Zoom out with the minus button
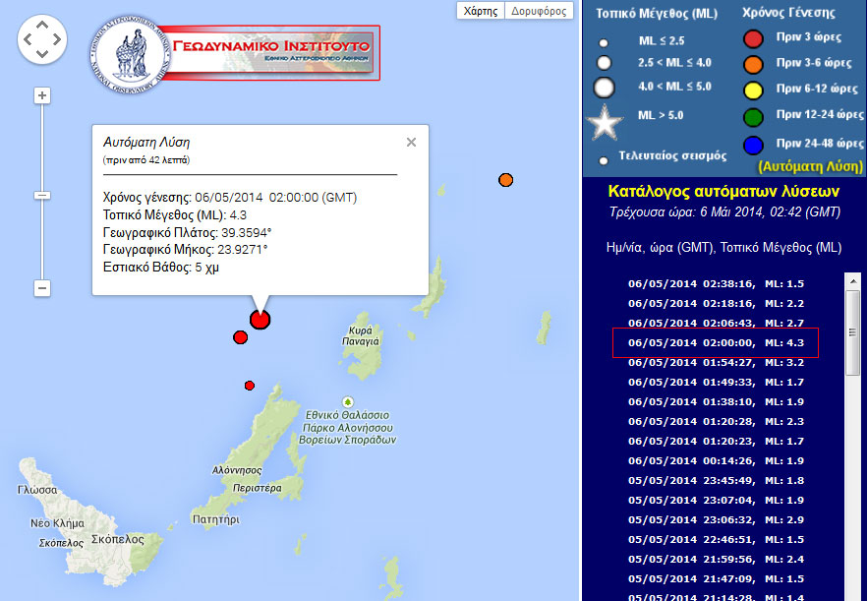The width and height of the screenshot is (868, 601). pos(42,288)
